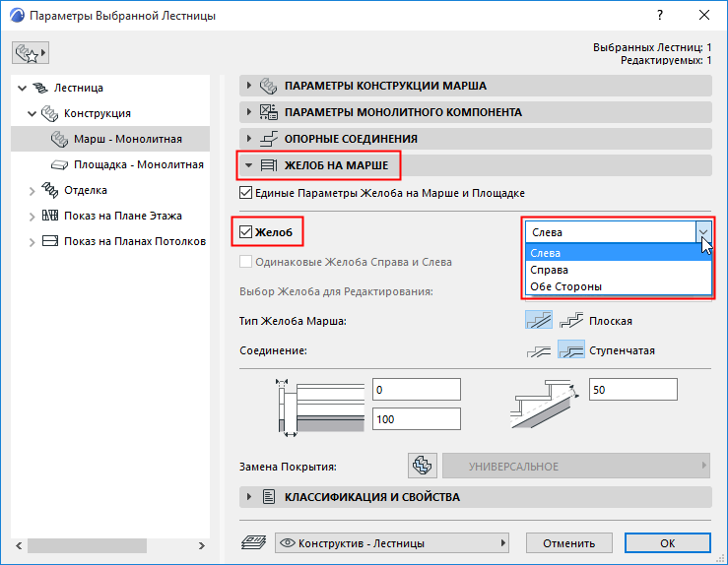Choose the smooth connection icon
The height and width of the screenshot is (565, 728).
click(539, 350)
